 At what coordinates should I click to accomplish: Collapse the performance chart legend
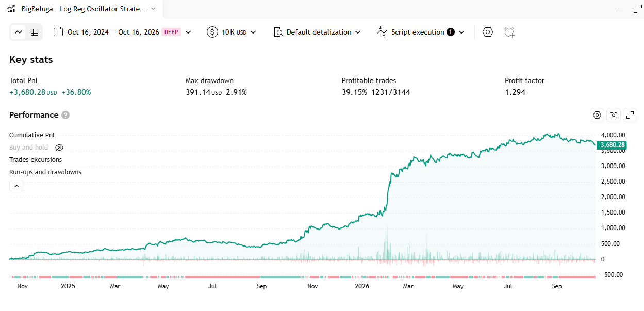16,186
